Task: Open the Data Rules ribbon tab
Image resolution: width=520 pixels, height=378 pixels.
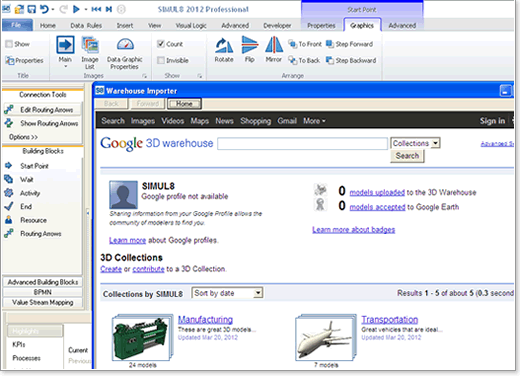Action: click(x=86, y=26)
